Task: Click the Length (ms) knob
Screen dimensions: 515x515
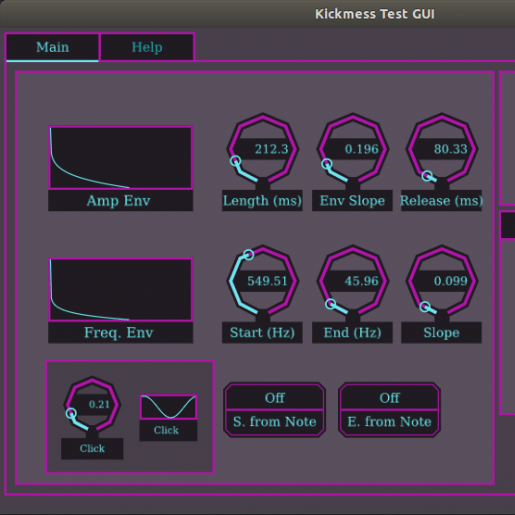Action: click(x=263, y=149)
